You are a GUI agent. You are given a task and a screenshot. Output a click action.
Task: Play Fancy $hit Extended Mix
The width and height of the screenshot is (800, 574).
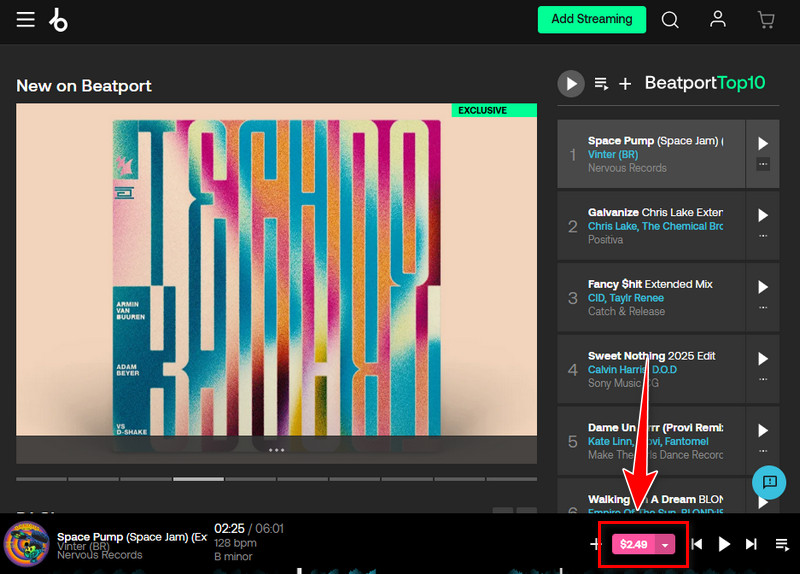[763, 287]
